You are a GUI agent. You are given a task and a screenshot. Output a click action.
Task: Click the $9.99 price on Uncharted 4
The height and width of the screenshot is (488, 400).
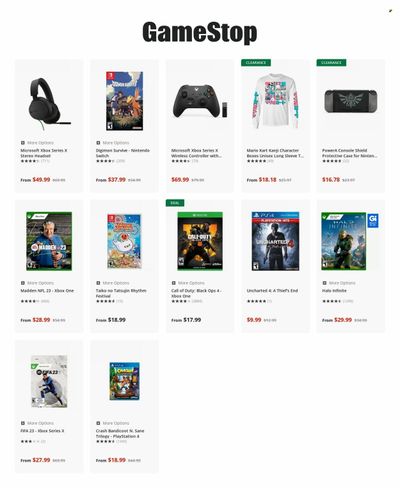coord(254,320)
